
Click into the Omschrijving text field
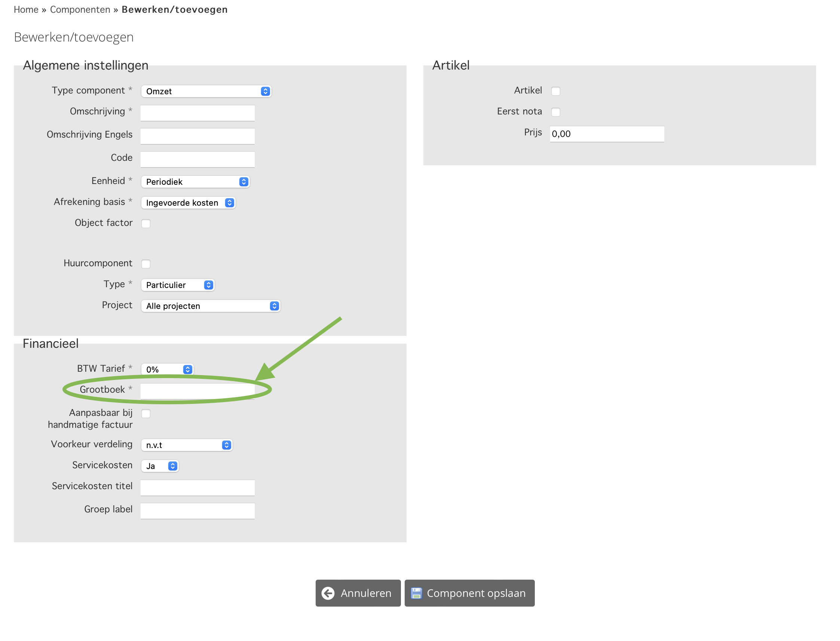pyautogui.click(x=197, y=113)
